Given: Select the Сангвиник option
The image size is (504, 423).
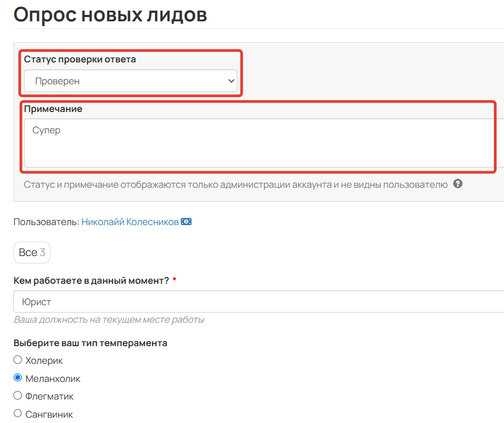Looking at the screenshot, I should (18, 413).
